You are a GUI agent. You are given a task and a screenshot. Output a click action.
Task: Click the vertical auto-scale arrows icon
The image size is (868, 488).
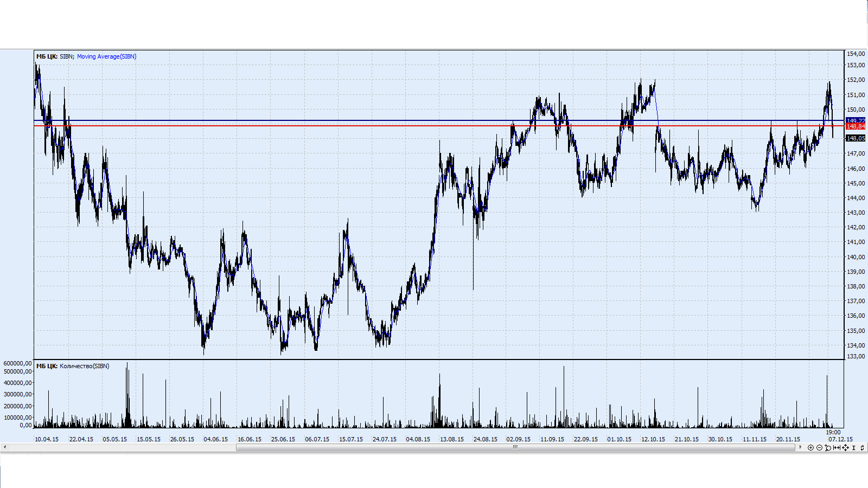[862, 447]
